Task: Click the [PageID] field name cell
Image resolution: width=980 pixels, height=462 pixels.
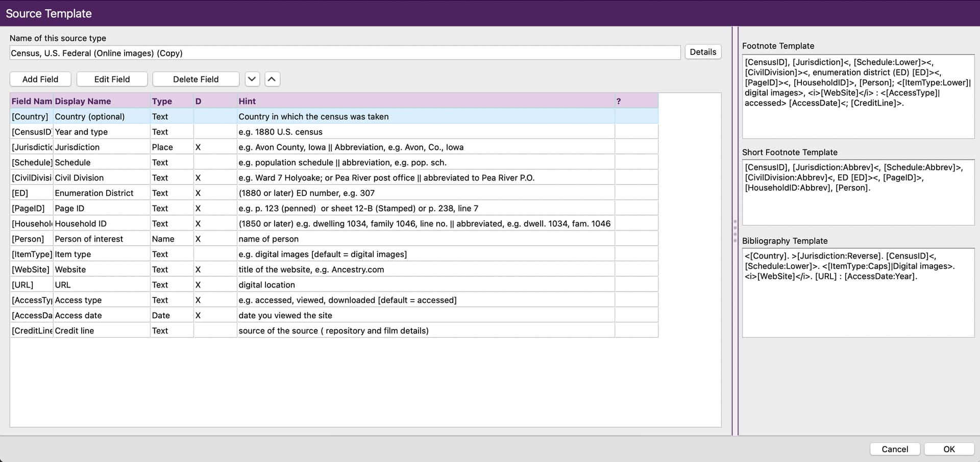Action: [x=32, y=208]
